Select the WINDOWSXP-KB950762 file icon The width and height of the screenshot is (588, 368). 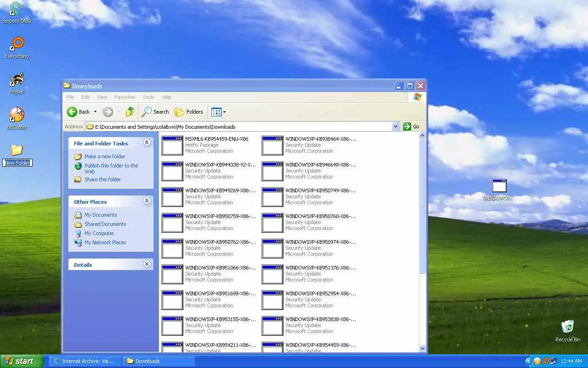tap(172, 248)
